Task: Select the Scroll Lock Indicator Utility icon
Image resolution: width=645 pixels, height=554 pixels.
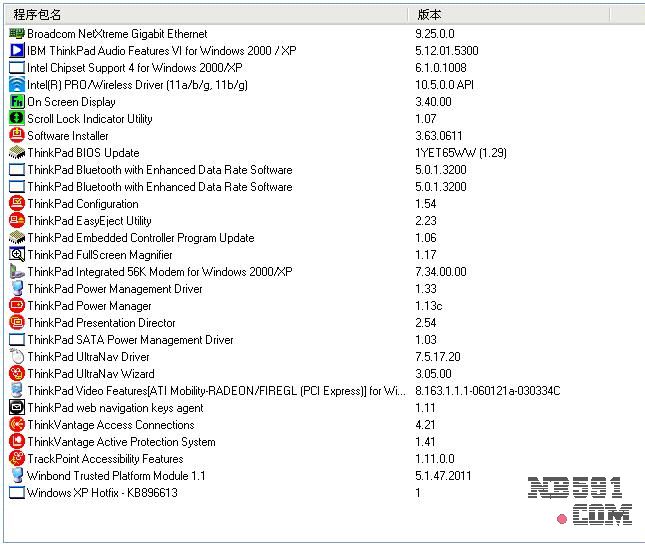Action: point(17,119)
